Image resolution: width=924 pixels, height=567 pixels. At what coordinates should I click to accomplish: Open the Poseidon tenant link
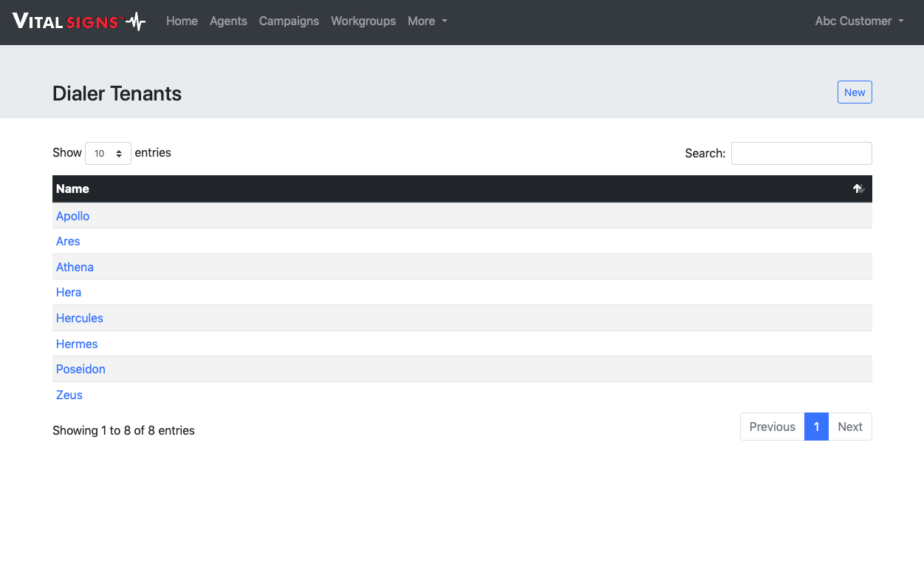[81, 369]
